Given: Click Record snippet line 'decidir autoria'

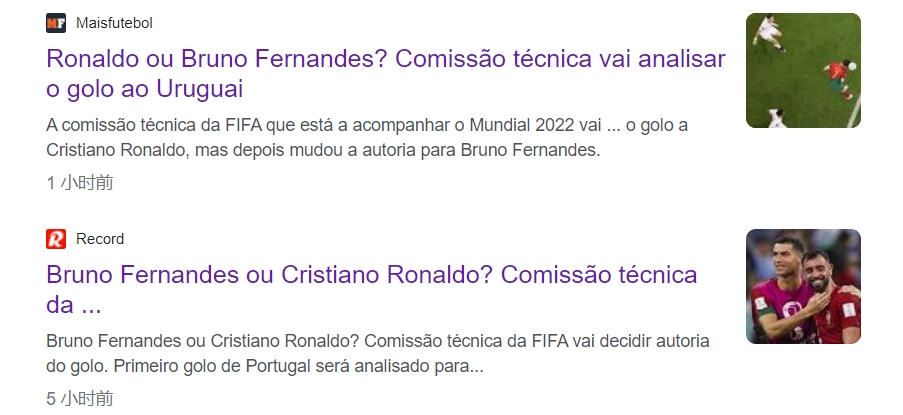Looking at the screenshot, I should 378,341.
